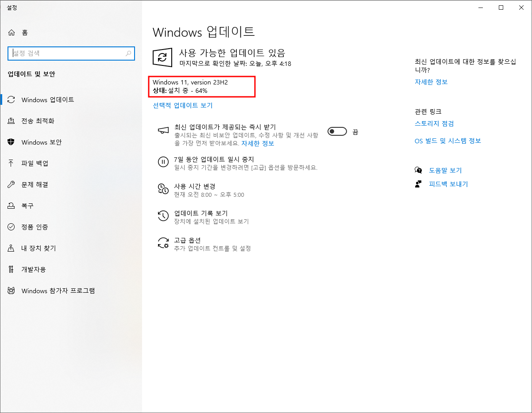
Task: Click the clock icon for 사용 시간 변경
Action: point(163,189)
